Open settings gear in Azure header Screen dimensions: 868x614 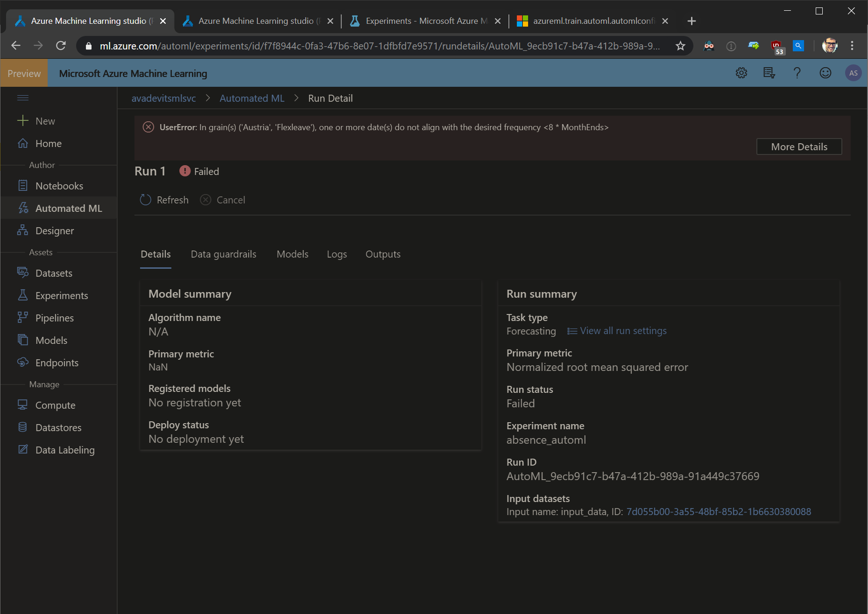pyautogui.click(x=741, y=73)
